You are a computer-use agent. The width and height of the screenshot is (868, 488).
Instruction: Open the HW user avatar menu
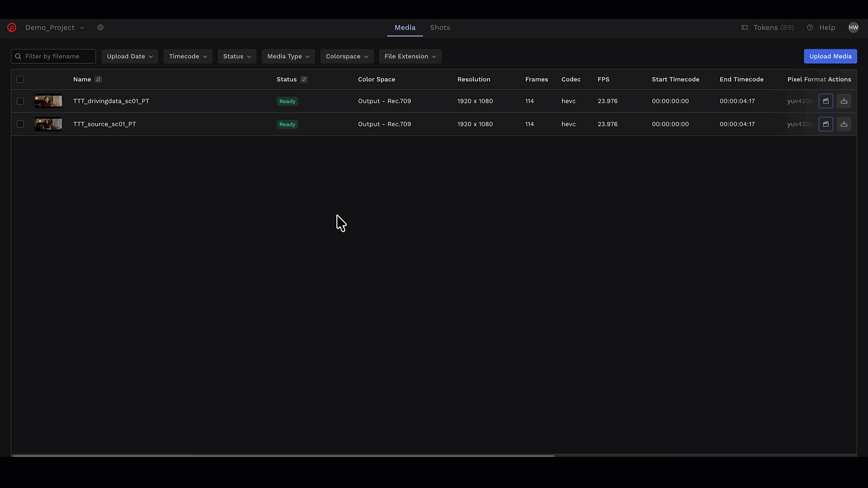point(853,28)
